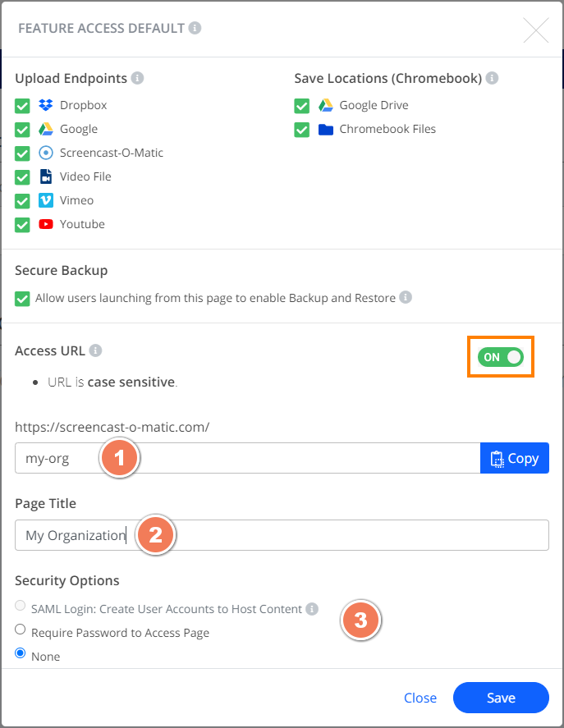Click the info icon beside SAML Login option

[x=312, y=609]
